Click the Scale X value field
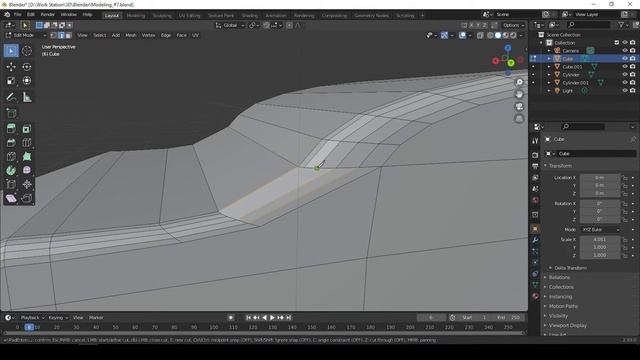Screen dimensions: 640x360 pyautogui.click(x=600, y=240)
